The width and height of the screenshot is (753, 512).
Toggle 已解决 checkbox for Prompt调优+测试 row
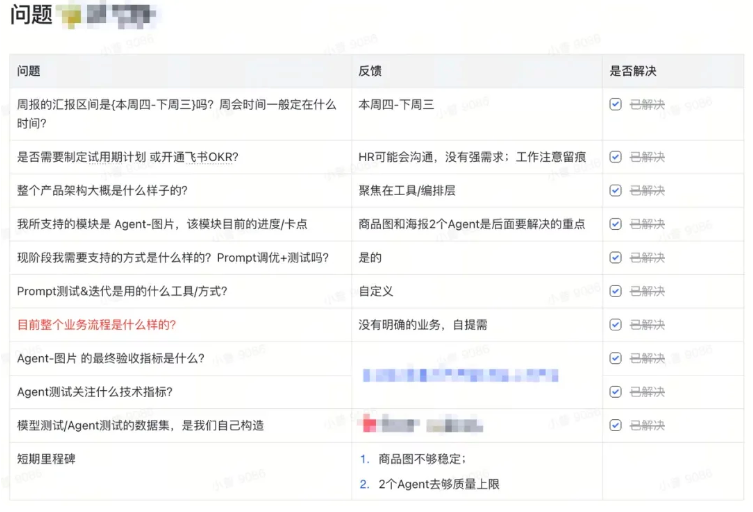[x=616, y=258]
